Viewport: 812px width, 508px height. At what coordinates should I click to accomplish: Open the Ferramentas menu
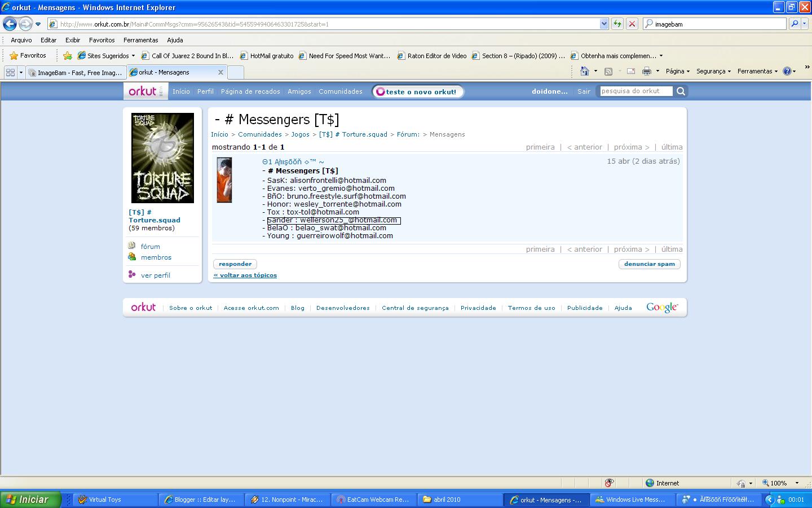coord(140,40)
